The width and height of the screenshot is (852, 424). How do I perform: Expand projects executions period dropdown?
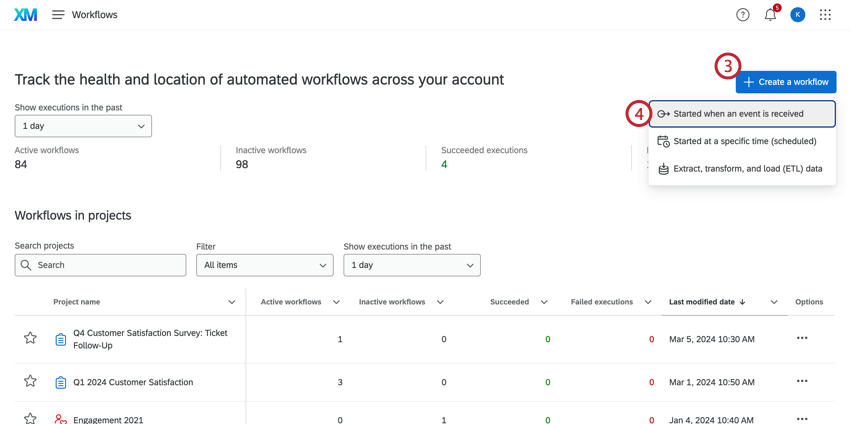coord(412,265)
